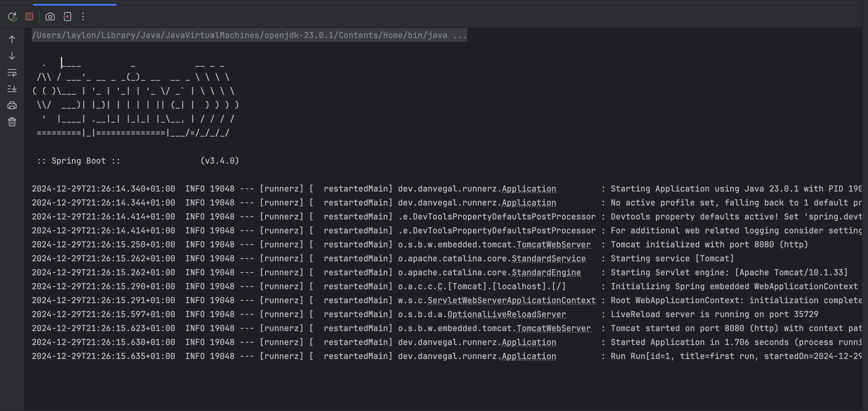Clear console with the trash icon
The image size is (868, 411).
point(12,121)
